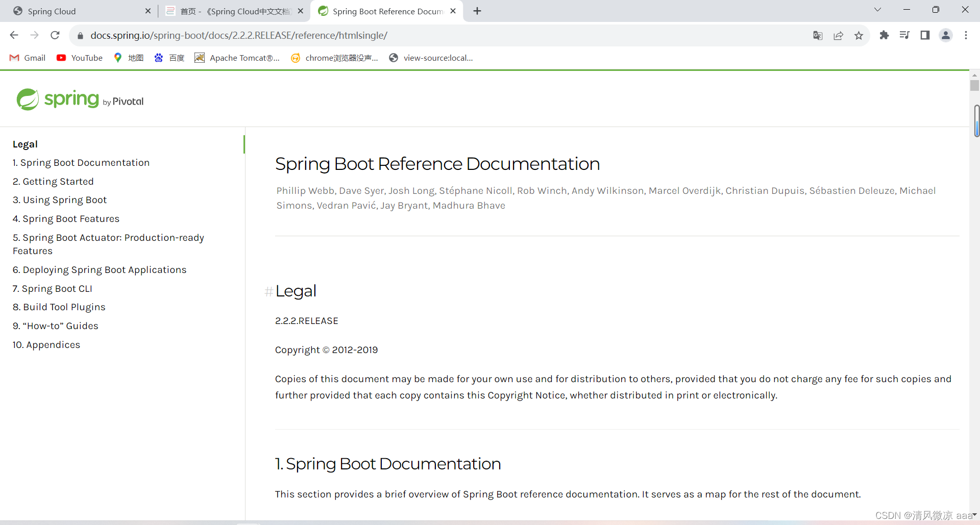Open 4. Spring Boot Features link
This screenshot has height=525, width=980.
[66, 218]
